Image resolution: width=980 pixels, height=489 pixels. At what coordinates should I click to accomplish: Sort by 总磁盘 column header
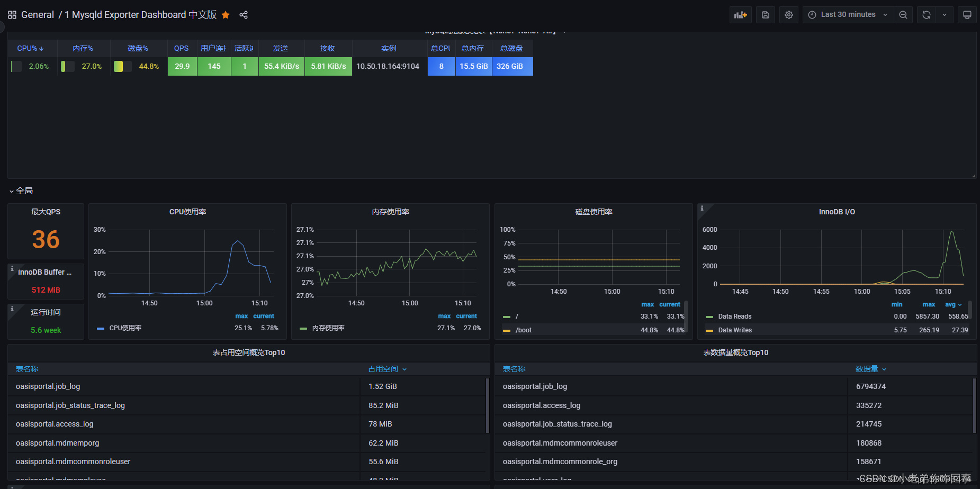coord(512,48)
